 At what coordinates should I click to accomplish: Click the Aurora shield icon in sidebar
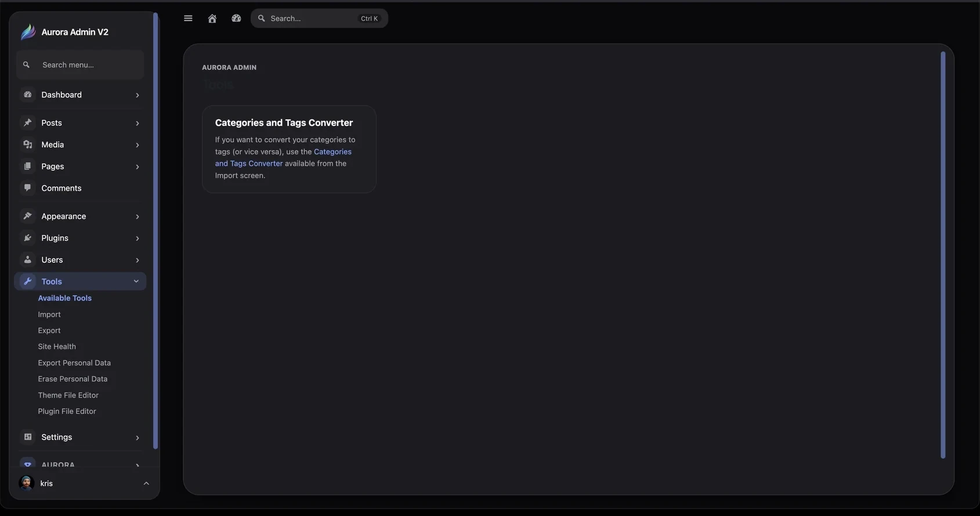[x=27, y=464]
